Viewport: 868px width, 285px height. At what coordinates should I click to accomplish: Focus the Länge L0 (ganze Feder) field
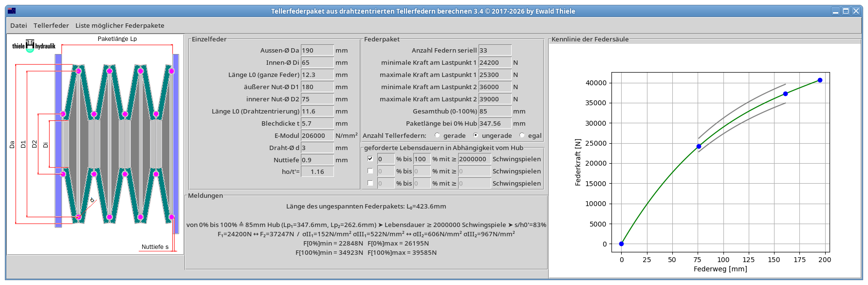pyautogui.click(x=317, y=75)
